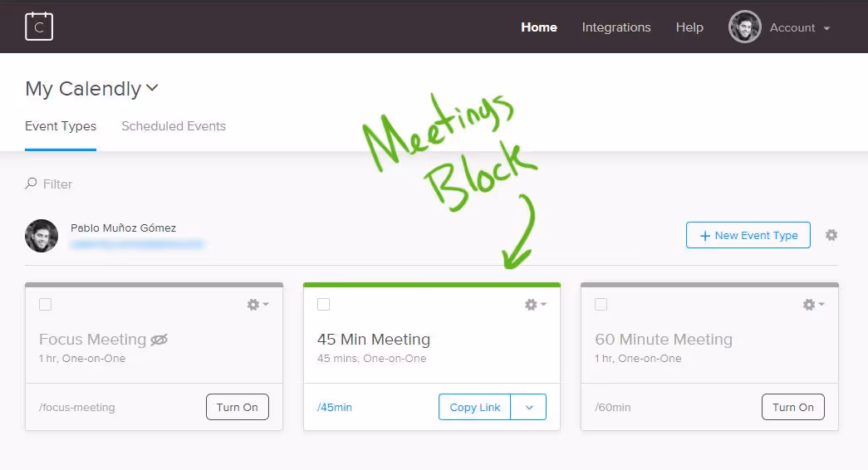Select the 45 Min Meeting checkbox
Image resolution: width=868 pixels, height=470 pixels.
pos(324,305)
